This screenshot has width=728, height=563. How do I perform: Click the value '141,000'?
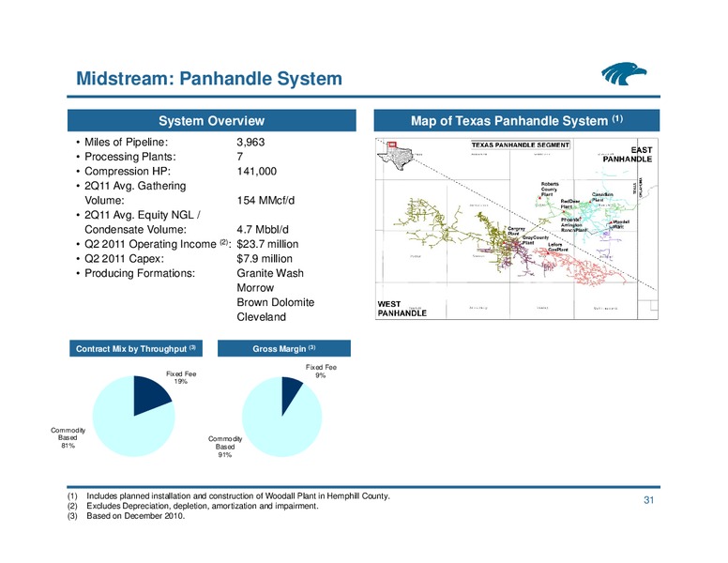pos(257,172)
